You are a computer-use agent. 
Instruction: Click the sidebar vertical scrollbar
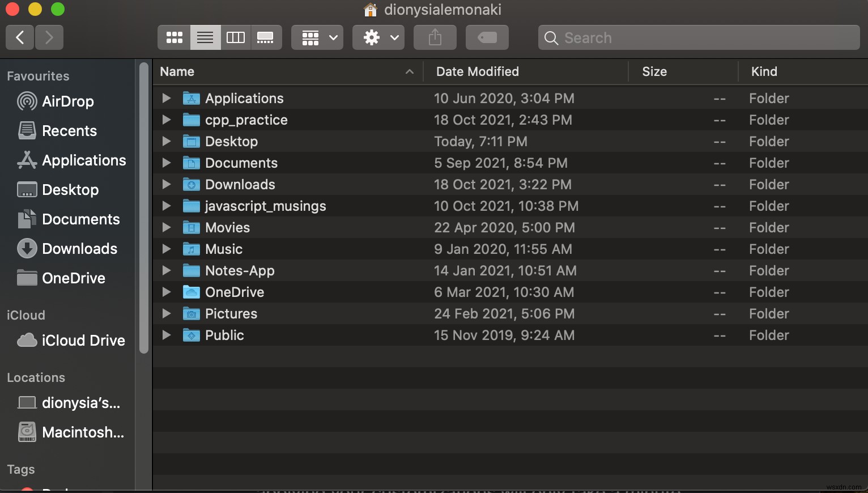click(143, 210)
